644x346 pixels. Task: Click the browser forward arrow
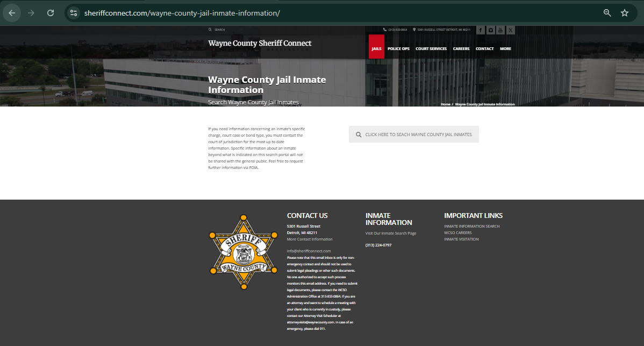[31, 13]
